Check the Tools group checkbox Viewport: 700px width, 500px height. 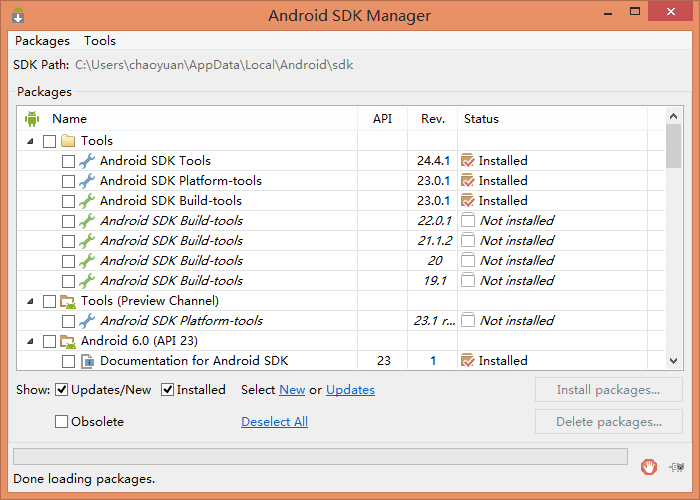coord(50,142)
